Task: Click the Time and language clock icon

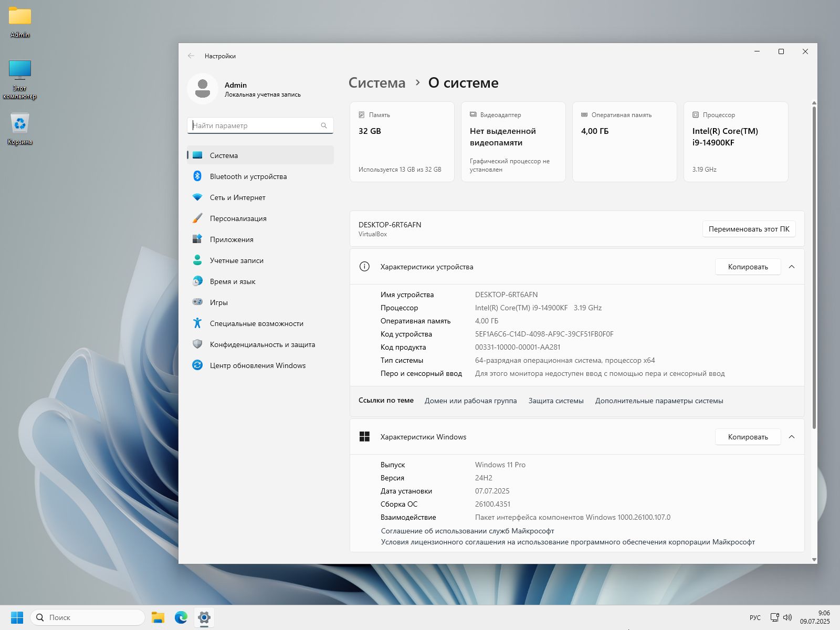Action: coord(197,281)
